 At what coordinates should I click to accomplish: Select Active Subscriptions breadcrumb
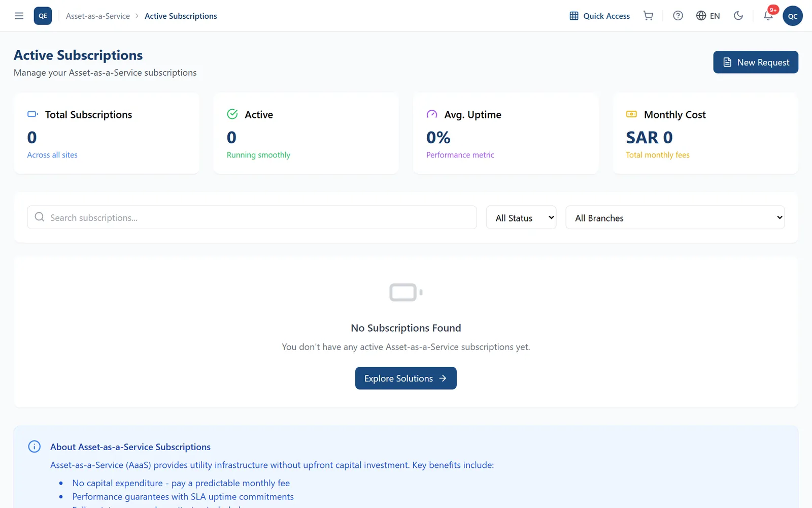[x=181, y=16]
